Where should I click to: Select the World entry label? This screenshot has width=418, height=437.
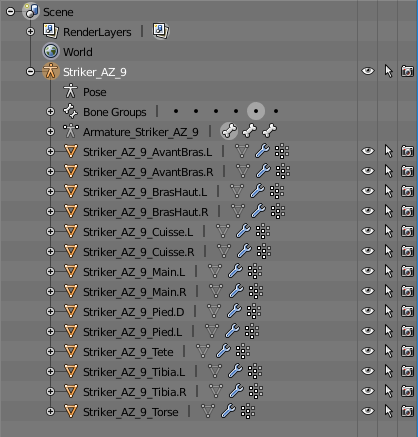click(78, 52)
